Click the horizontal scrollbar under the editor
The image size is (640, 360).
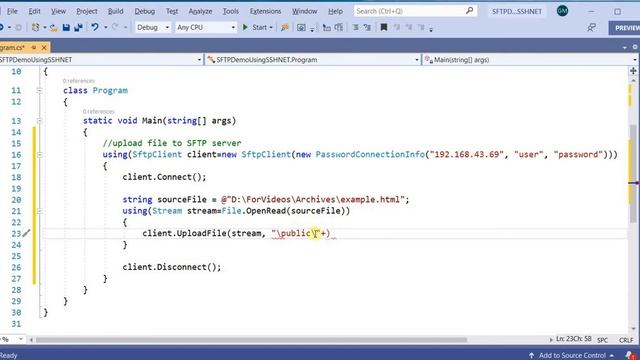(x=251, y=340)
